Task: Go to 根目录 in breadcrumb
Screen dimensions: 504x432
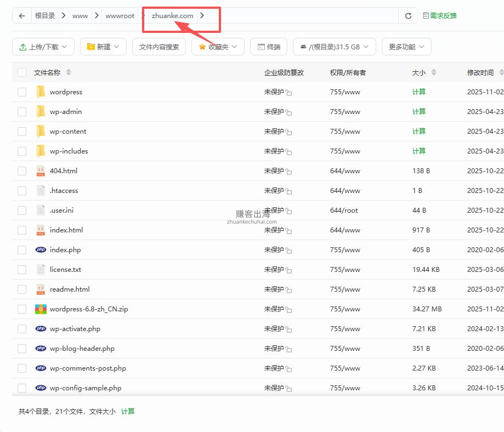Action: pyautogui.click(x=45, y=16)
